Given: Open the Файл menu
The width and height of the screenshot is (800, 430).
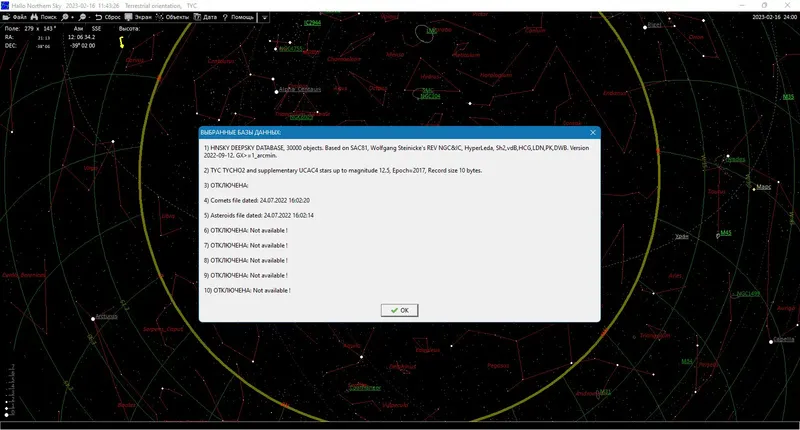Looking at the screenshot, I should (15, 17).
